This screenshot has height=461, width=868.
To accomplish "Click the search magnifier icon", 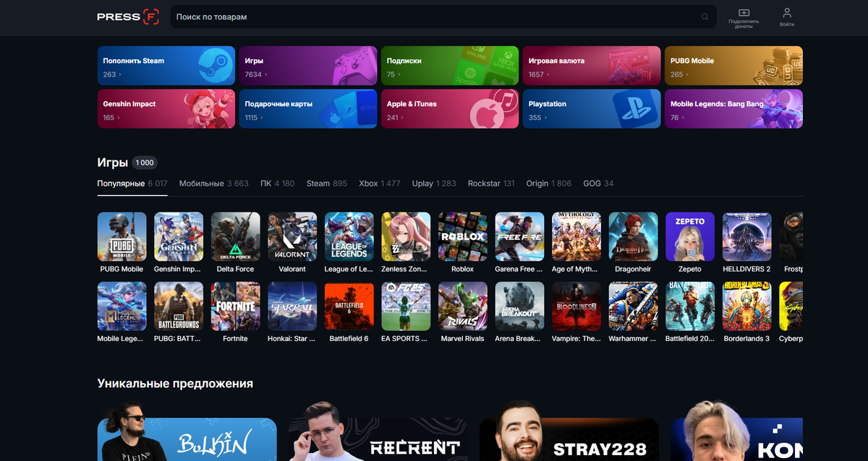I will [x=705, y=17].
